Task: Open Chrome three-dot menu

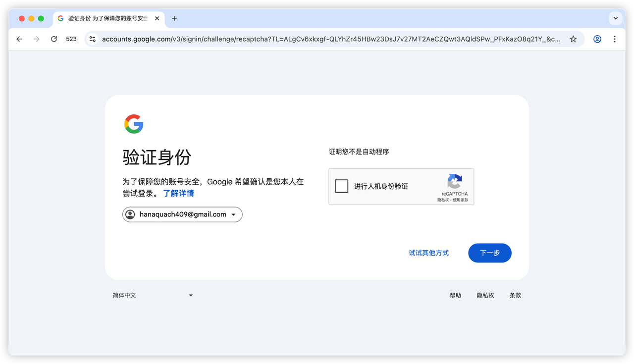Action: pos(615,39)
